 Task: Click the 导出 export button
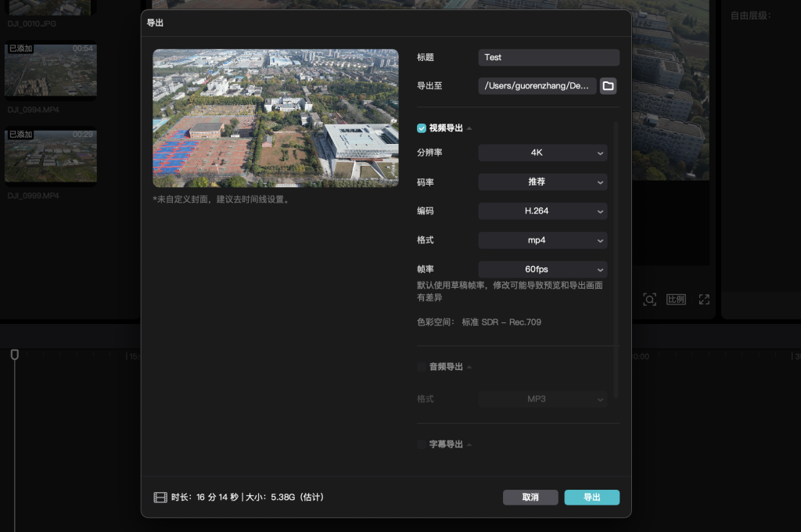point(592,497)
